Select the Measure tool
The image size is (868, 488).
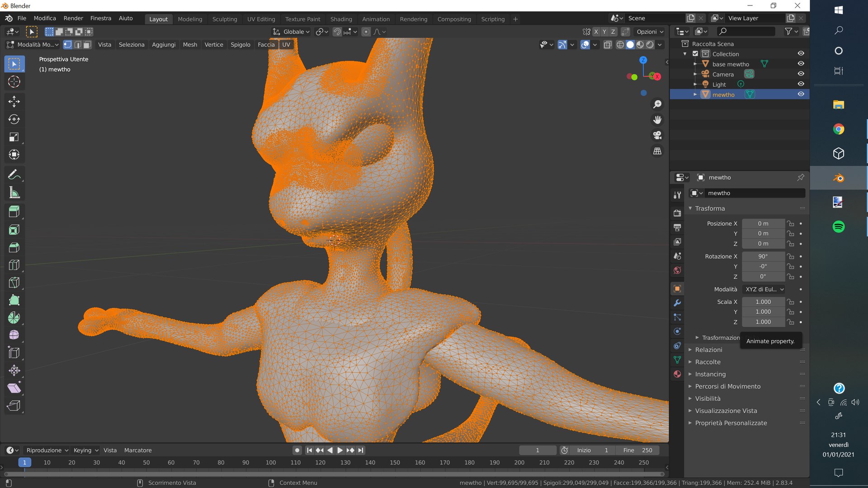pyautogui.click(x=14, y=193)
